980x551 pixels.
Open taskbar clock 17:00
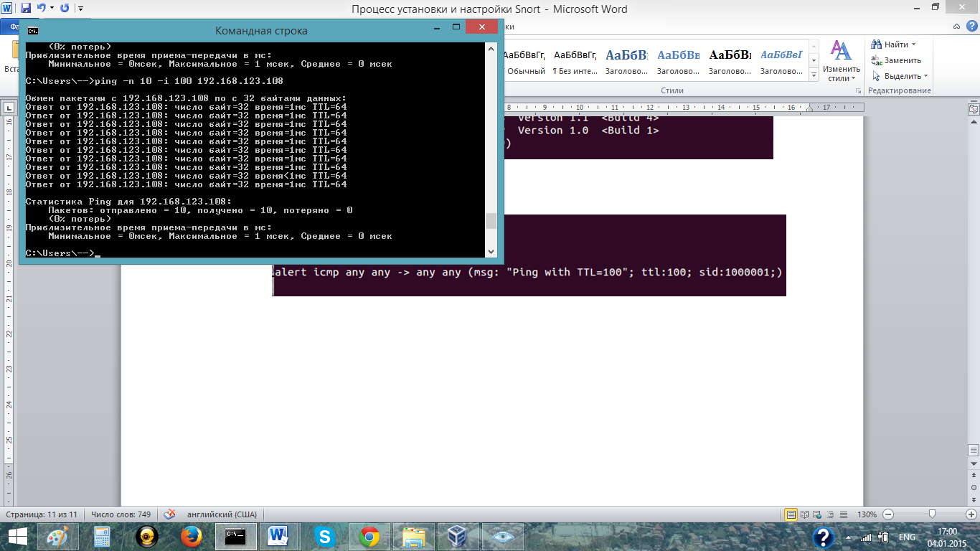click(x=947, y=537)
